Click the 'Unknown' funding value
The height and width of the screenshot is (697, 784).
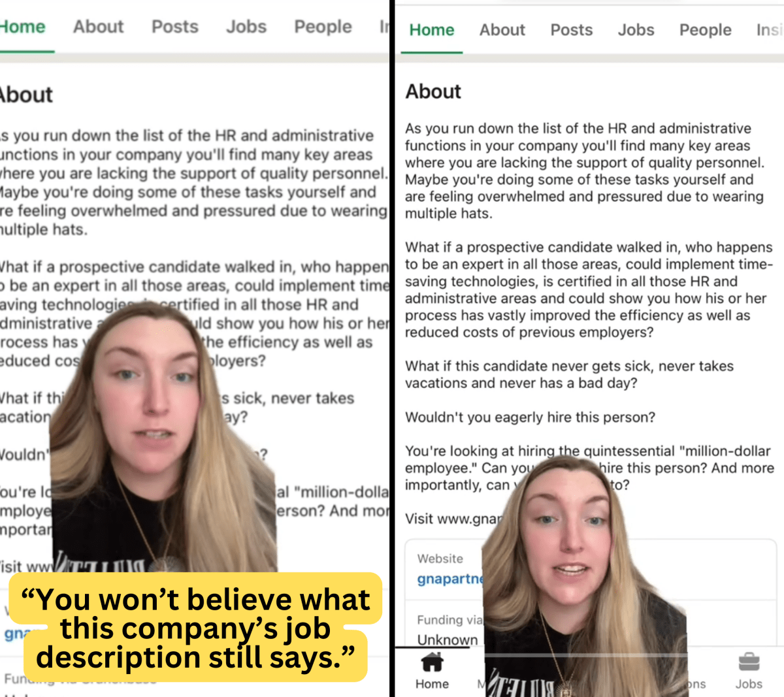448,640
